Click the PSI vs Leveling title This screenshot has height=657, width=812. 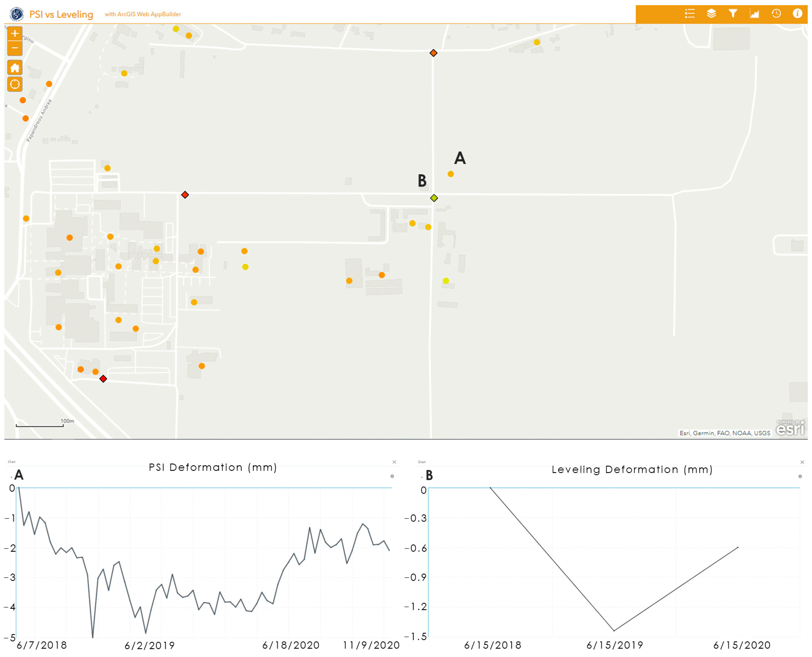click(x=61, y=14)
